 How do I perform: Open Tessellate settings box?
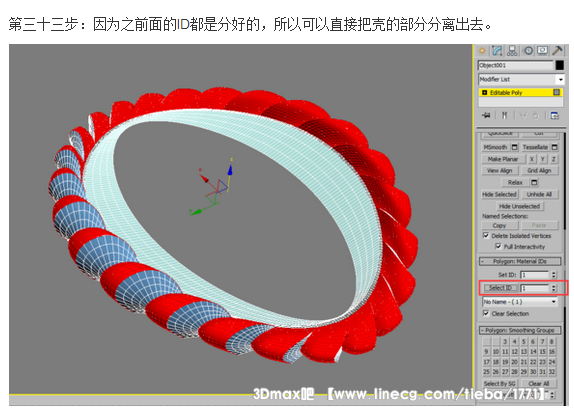point(555,147)
